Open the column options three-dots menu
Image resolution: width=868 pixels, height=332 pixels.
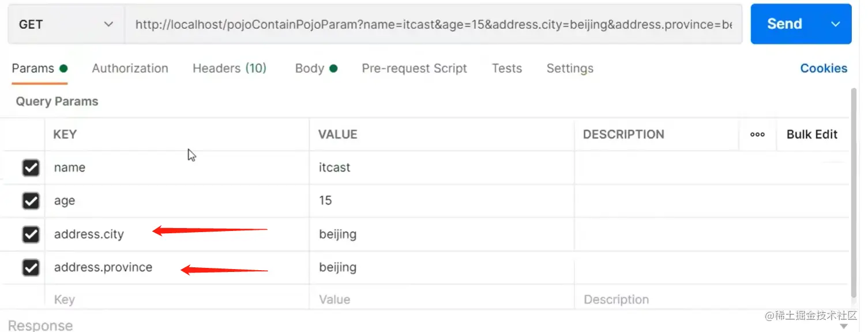(757, 135)
